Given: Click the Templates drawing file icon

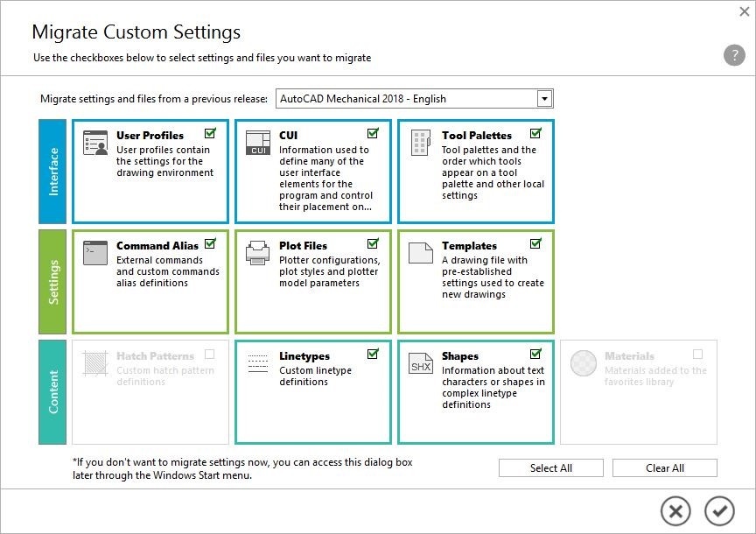Looking at the screenshot, I should tap(420, 253).
